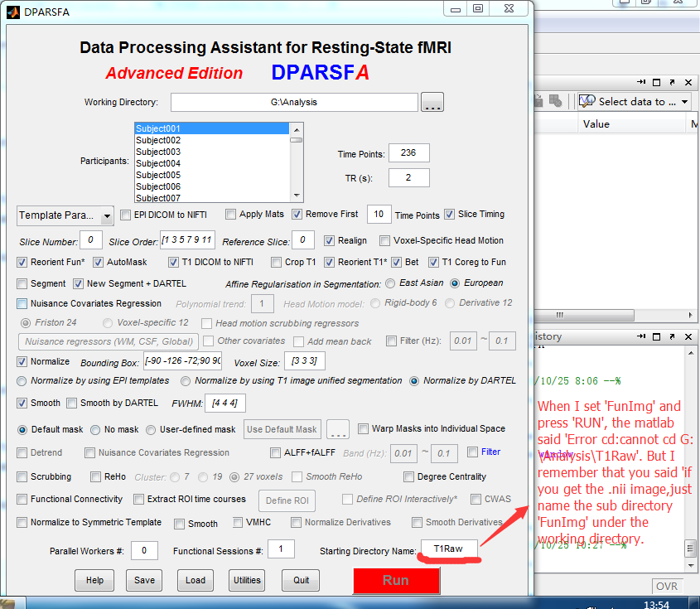Click the Voxel Size input field
Image resolution: width=700 pixels, height=609 pixels.
[x=305, y=361]
